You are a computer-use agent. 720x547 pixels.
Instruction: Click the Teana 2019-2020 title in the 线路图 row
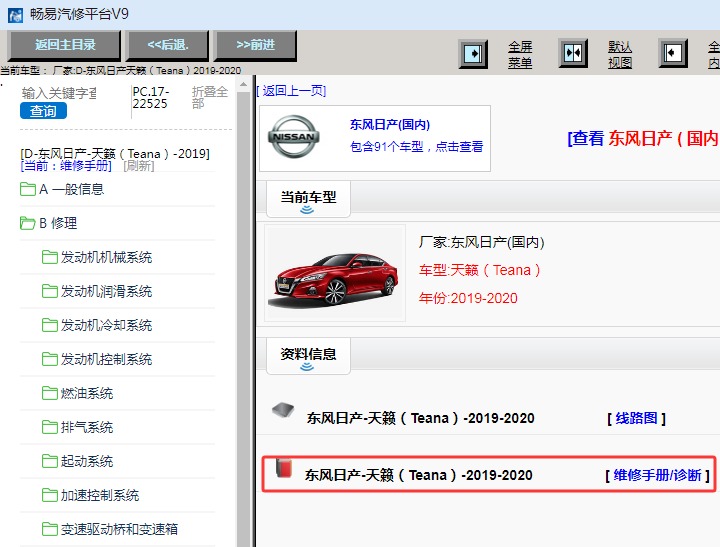[x=421, y=418]
